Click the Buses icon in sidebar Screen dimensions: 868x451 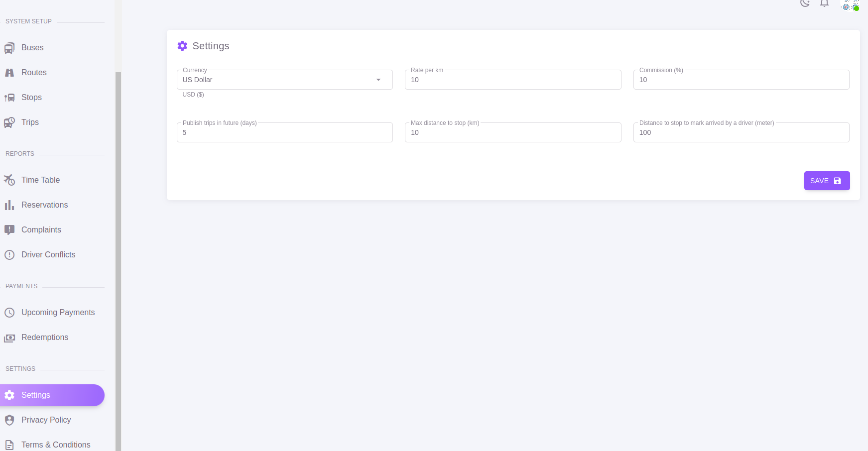pyautogui.click(x=9, y=48)
